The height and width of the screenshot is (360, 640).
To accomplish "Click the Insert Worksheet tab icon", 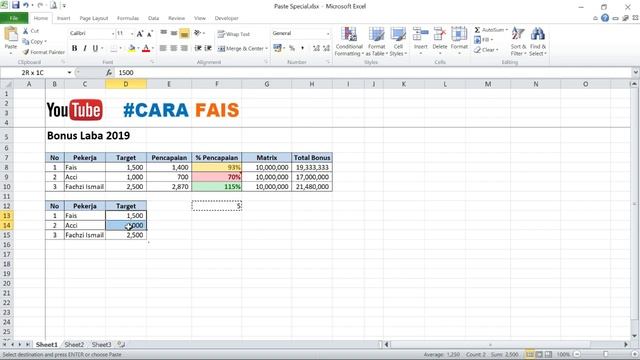I will pyautogui.click(x=121, y=344).
